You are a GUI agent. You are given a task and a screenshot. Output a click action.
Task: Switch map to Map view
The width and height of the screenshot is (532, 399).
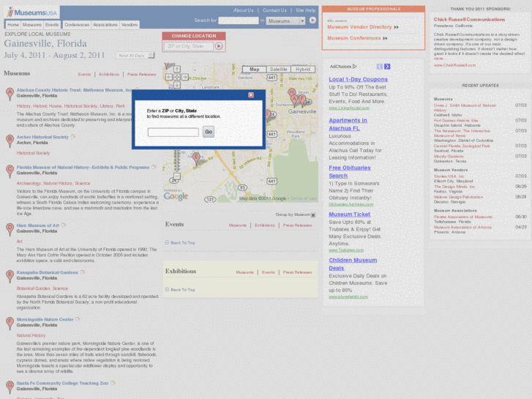pos(255,70)
